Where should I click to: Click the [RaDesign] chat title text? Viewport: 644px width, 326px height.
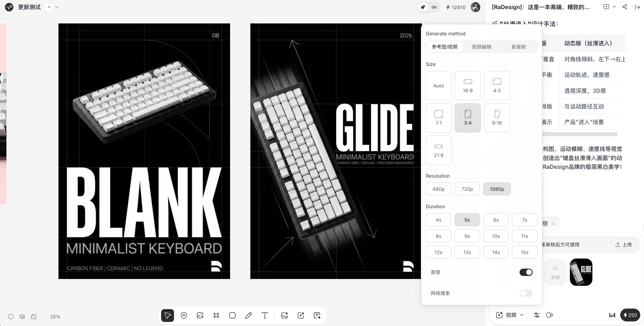coord(541,7)
